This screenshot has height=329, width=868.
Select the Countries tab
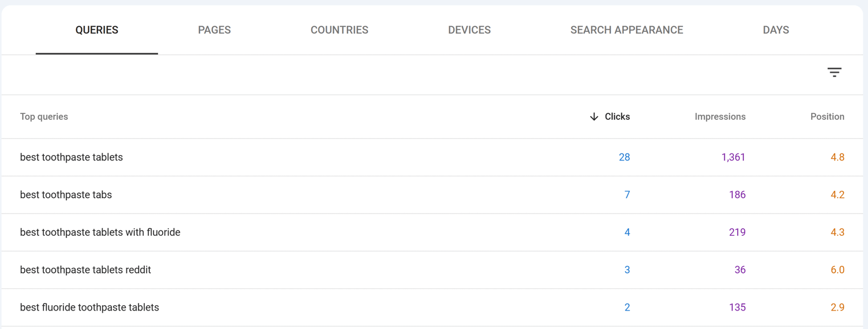(339, 30)
